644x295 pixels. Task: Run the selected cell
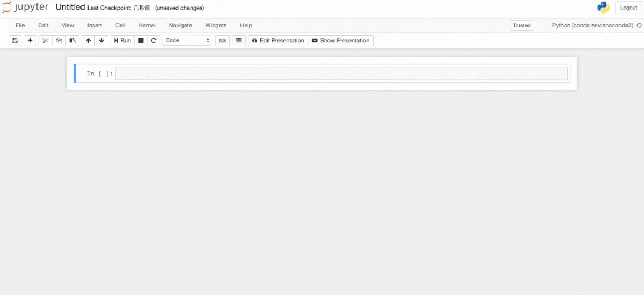point(122,40)
